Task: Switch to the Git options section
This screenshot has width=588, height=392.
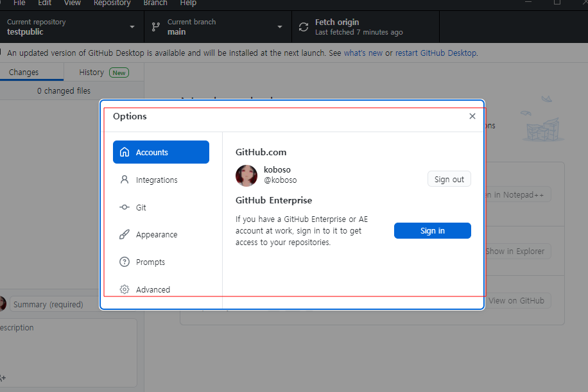Action: 161,207
